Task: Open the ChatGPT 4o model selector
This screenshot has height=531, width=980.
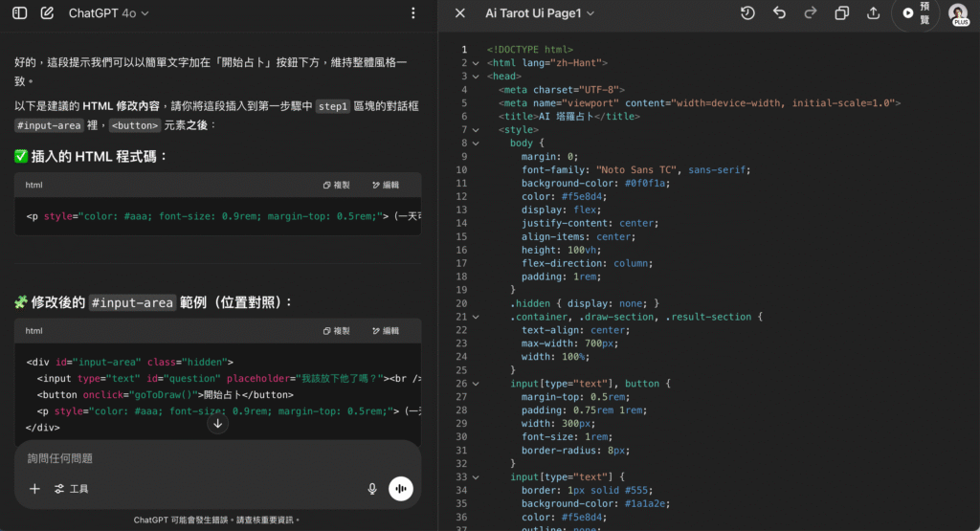Action: point(108,13)
